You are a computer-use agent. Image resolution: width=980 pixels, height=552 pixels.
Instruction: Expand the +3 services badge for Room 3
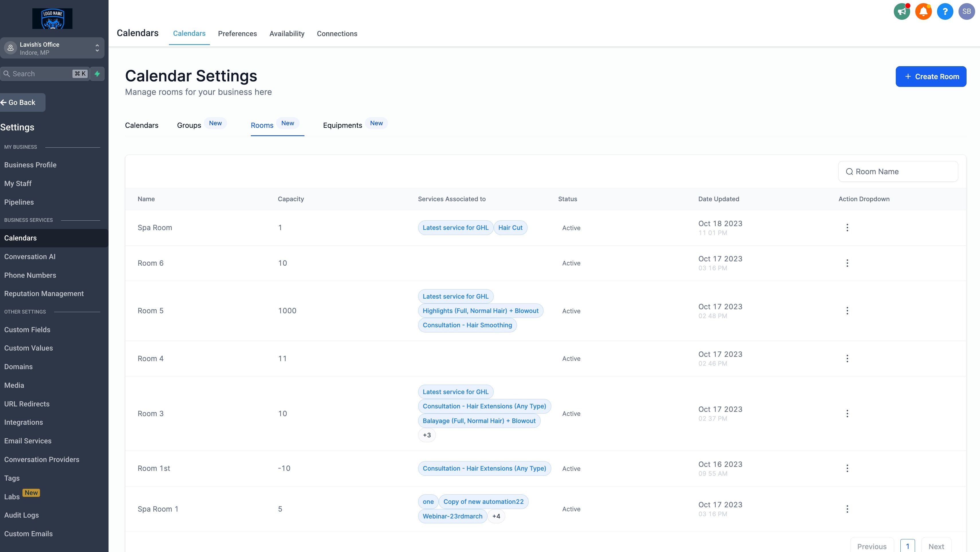(426, 435)
